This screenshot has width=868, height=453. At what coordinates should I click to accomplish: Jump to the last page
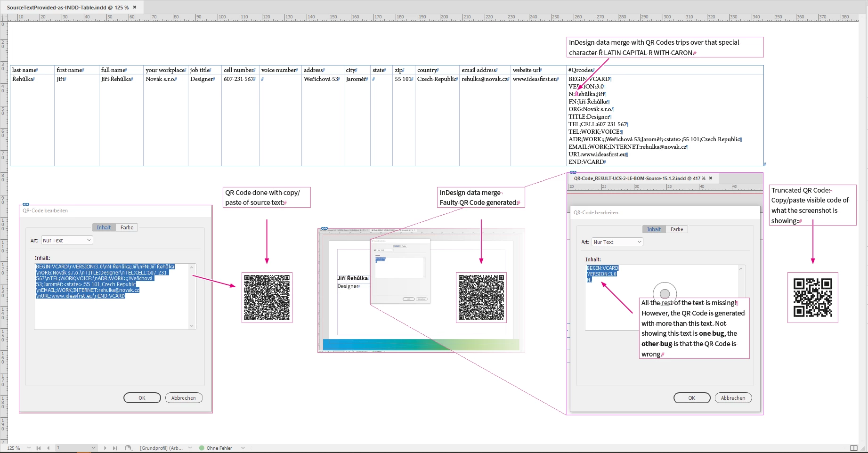pos(114,448)
